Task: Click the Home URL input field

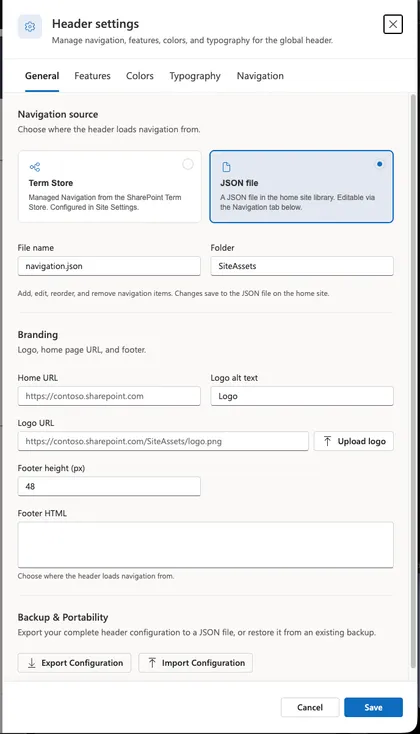Action: tap(109, 396)
